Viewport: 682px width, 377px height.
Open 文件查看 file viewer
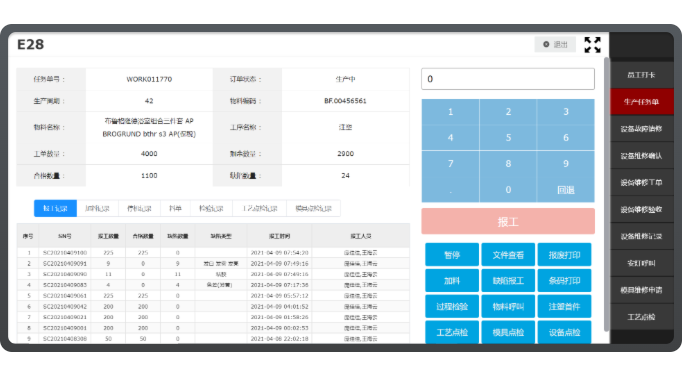tap(508, 255)
